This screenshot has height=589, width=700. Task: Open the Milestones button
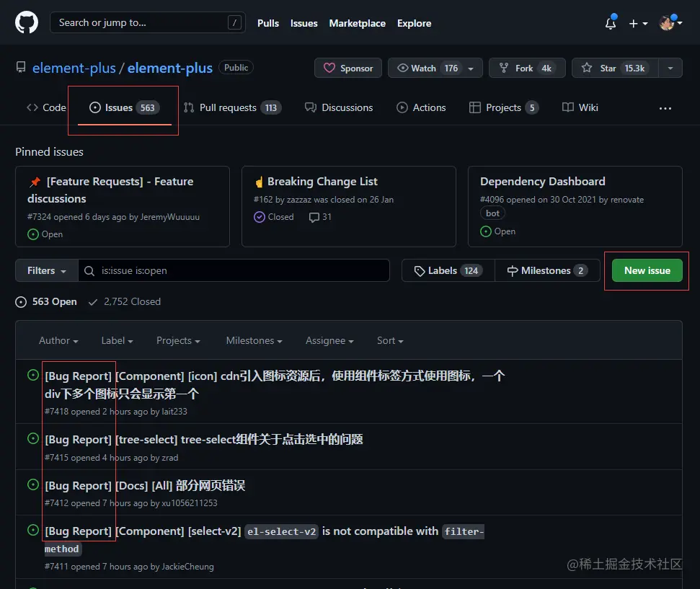click(547, 270)
